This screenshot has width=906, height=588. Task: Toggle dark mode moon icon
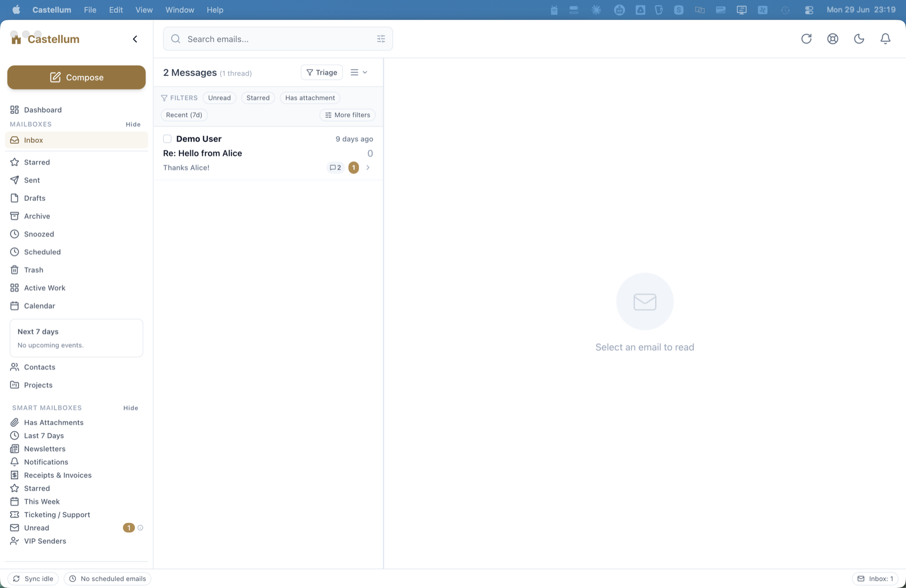(x=859, y=38)
